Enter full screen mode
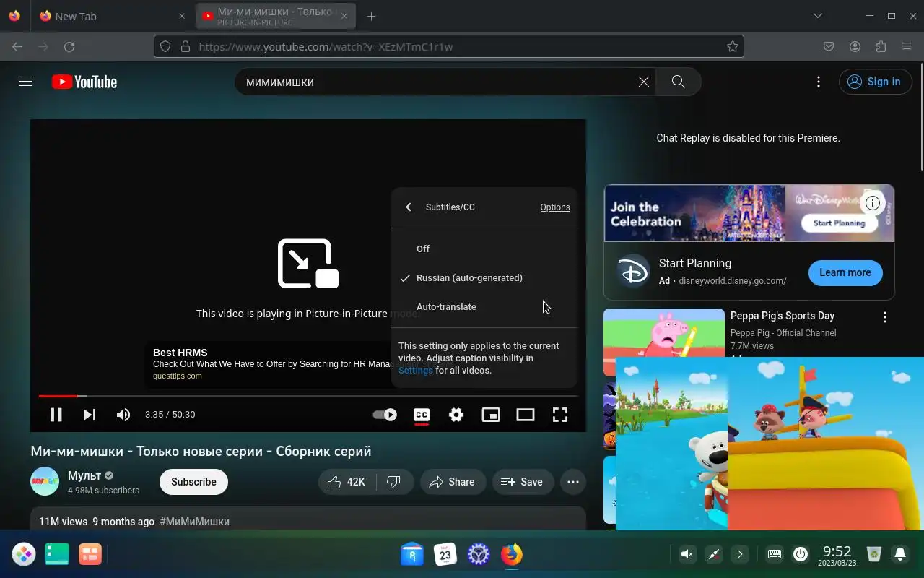The height and width of the screenshot is (578, 924). 560,415
